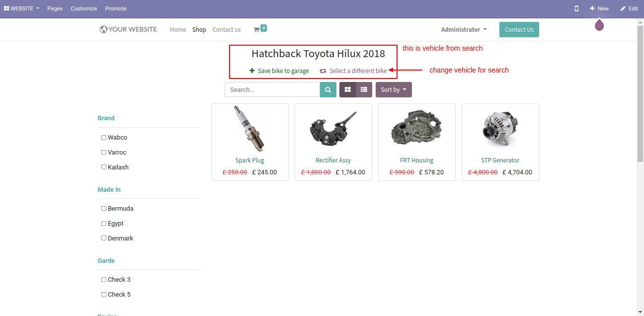Viewport: 644px width, 316px height.
Task: Tick the Kailash brand checkbox
Action: 104,167
